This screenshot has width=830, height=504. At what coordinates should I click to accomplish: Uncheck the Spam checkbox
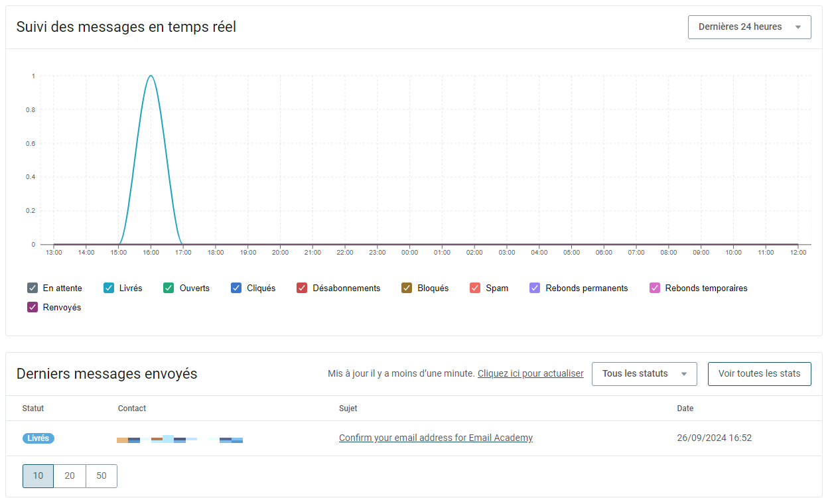(475, 288)
